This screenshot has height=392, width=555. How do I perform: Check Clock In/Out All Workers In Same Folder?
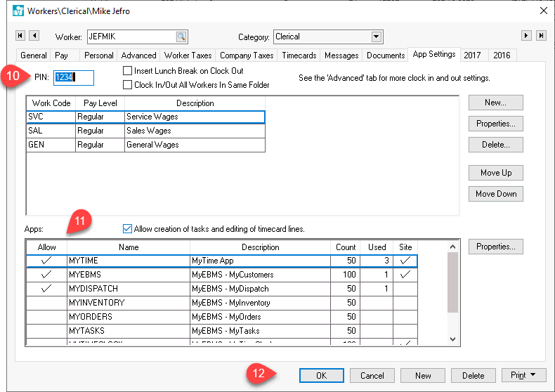click(x=128, y=85)
